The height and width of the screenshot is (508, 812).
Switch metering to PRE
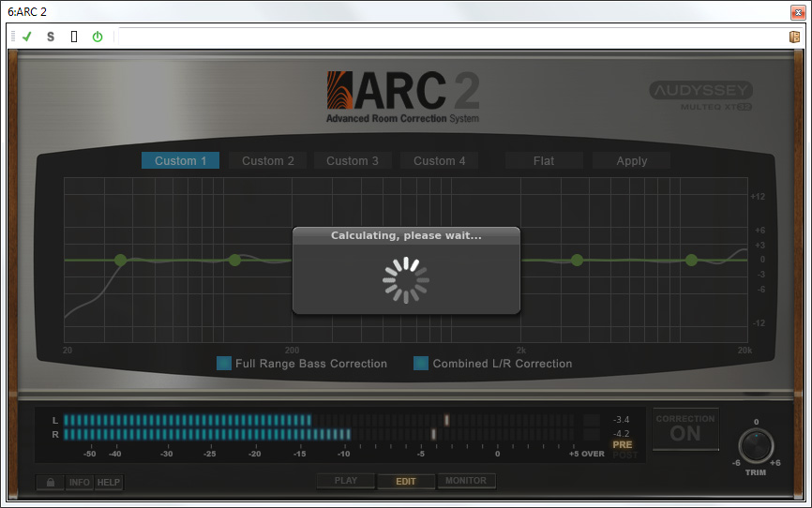tap(622, 444)
